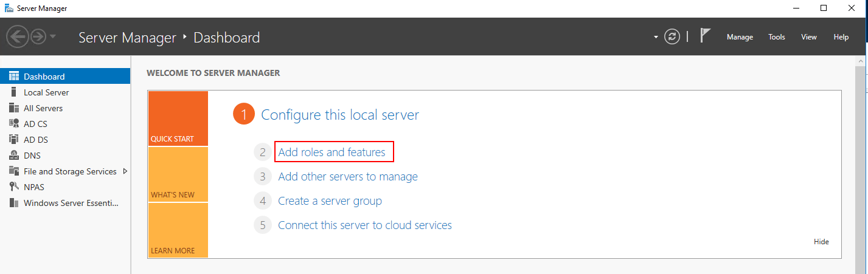Hide the welcome tile
The image size is (868, 274).
pos(821,242)
